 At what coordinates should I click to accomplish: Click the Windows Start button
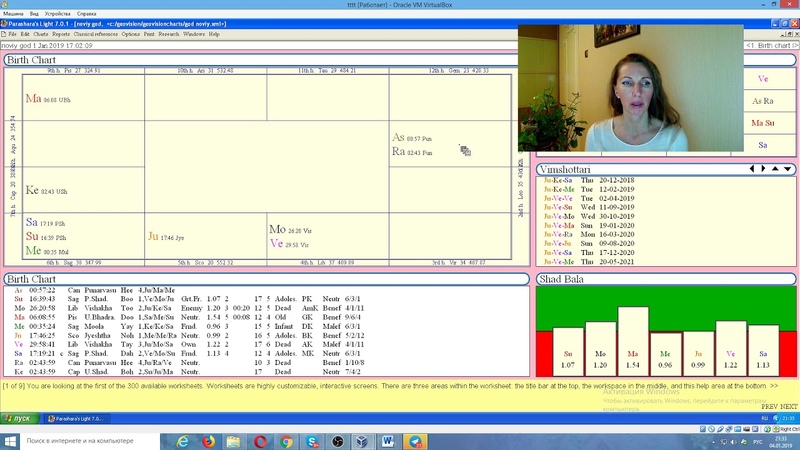[10, 441]
